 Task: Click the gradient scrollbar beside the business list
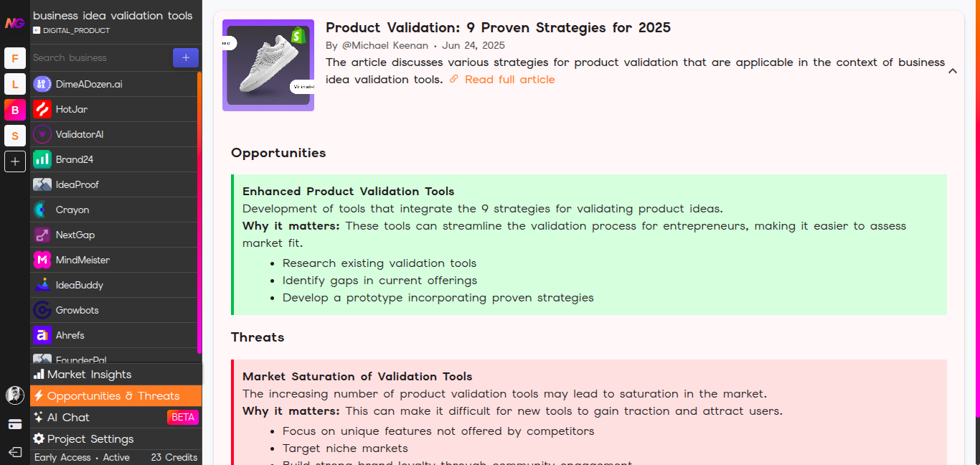click(x=199, y=215)
